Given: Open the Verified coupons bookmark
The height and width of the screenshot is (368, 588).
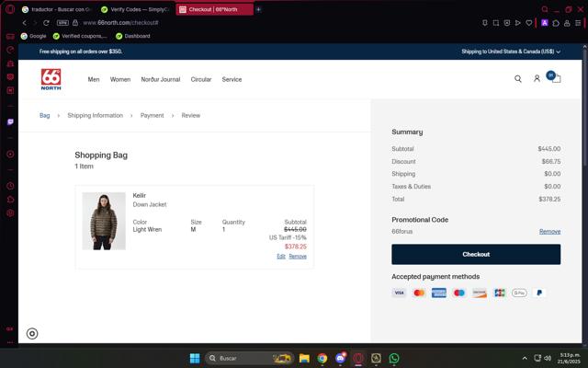Looking at the screenshot, I should pos(80,36).
